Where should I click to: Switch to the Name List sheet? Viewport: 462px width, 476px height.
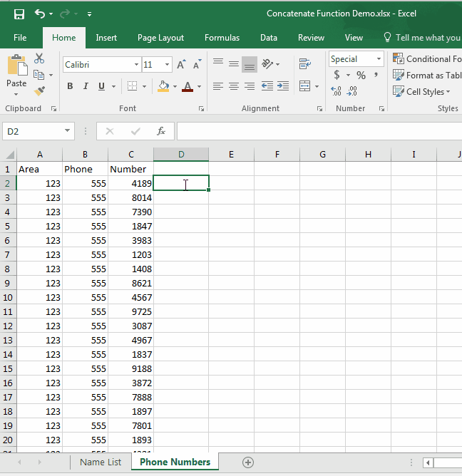(101, 462)
